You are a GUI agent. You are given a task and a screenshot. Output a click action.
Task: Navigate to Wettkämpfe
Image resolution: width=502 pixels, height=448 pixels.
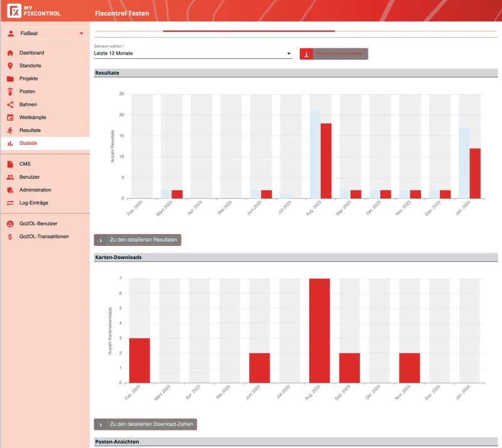45,117
